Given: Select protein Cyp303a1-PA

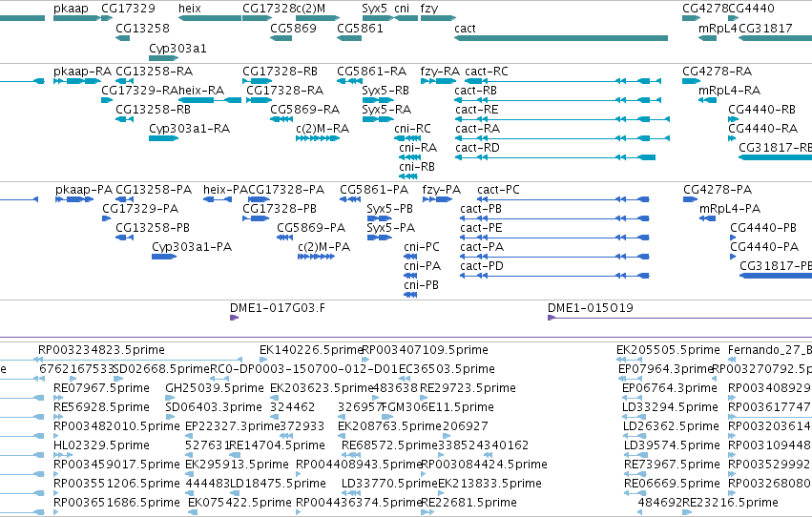Looking at the screenshot, I should click(x=164, y=257).
